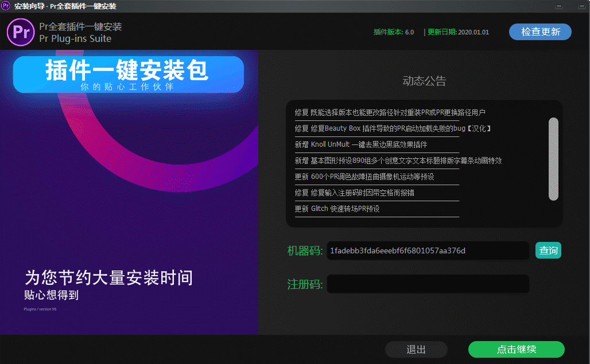Click the announcement list scrollbar thumb
This screenshot has height=364, width=590.
(x=553, y=159)
